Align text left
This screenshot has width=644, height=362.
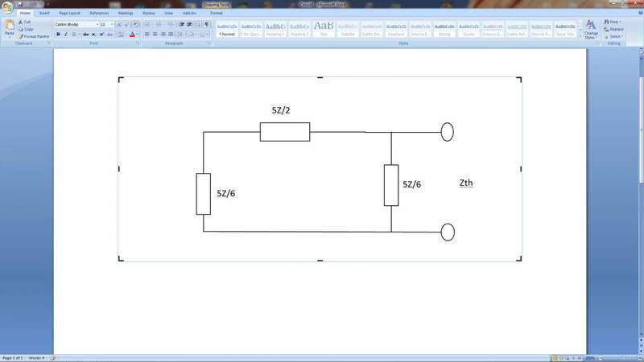[x=147, y=35]
